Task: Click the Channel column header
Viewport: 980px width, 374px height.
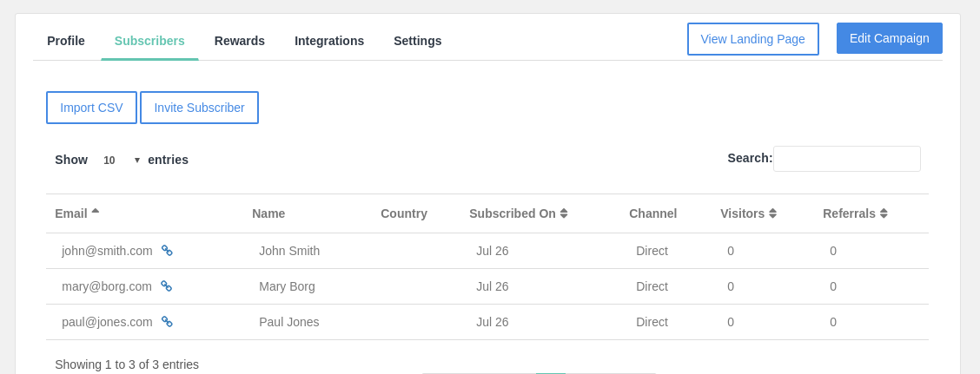Action: (653, 213)
